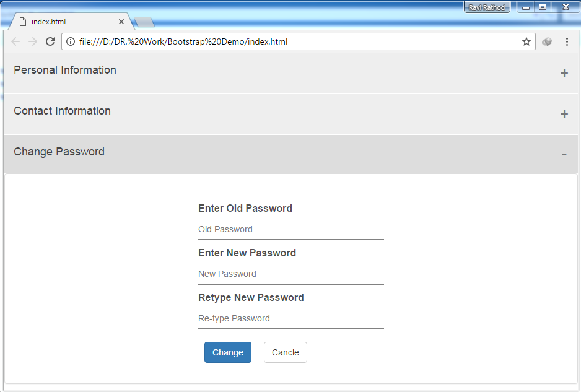Close the index.html tab
581x392 pixels.
point(121,22)
